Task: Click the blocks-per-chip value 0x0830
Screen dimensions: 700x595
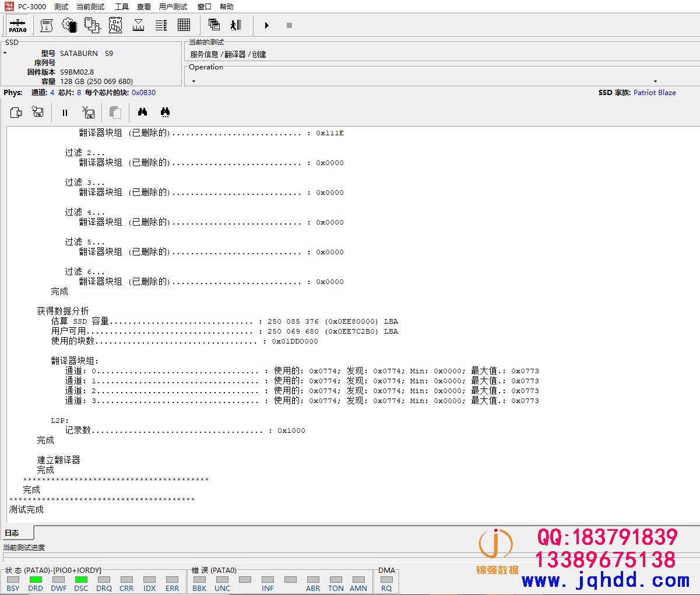Action: pos(143,92)
